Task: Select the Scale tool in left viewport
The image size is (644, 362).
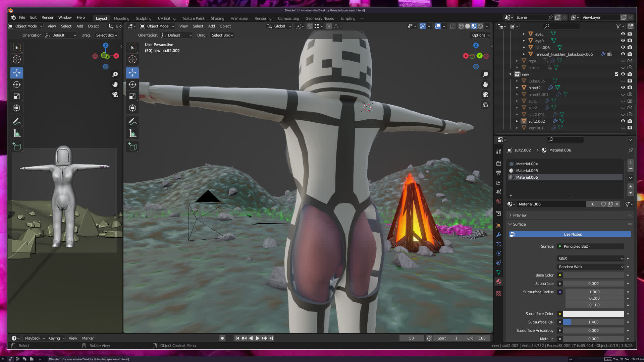Action: 16,97
